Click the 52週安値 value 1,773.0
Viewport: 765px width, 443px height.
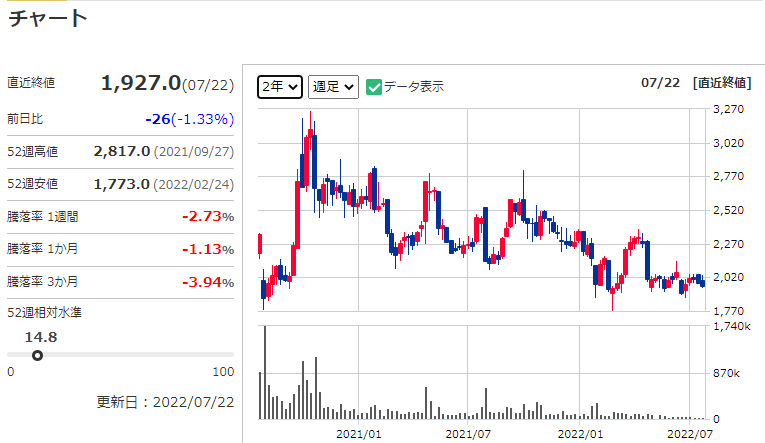coord(121,184)
